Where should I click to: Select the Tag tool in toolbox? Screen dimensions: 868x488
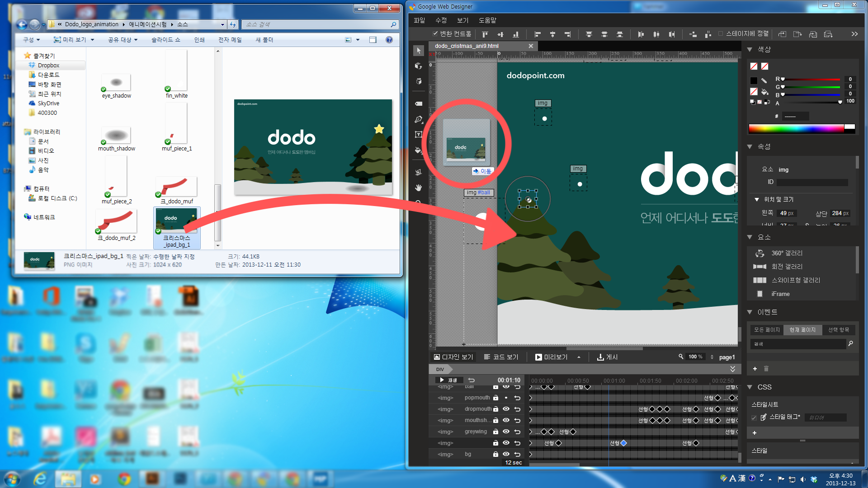(x=418, y=103)
